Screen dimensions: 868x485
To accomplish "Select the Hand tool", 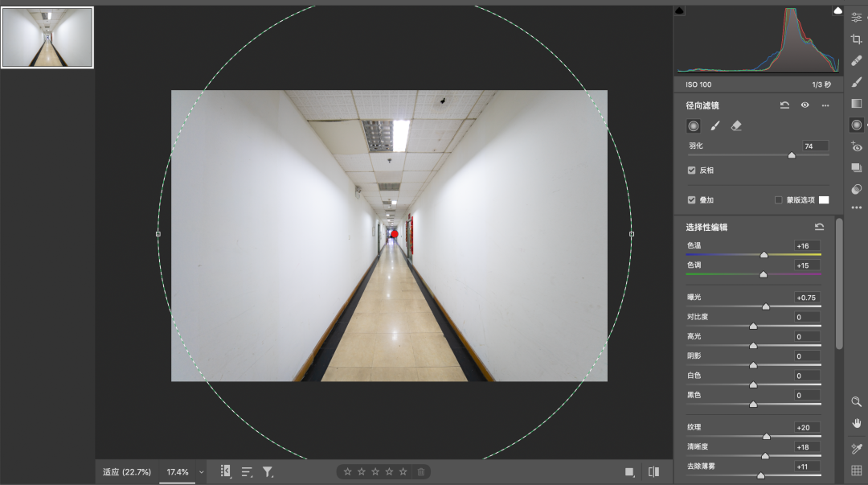I will [857, 422].
